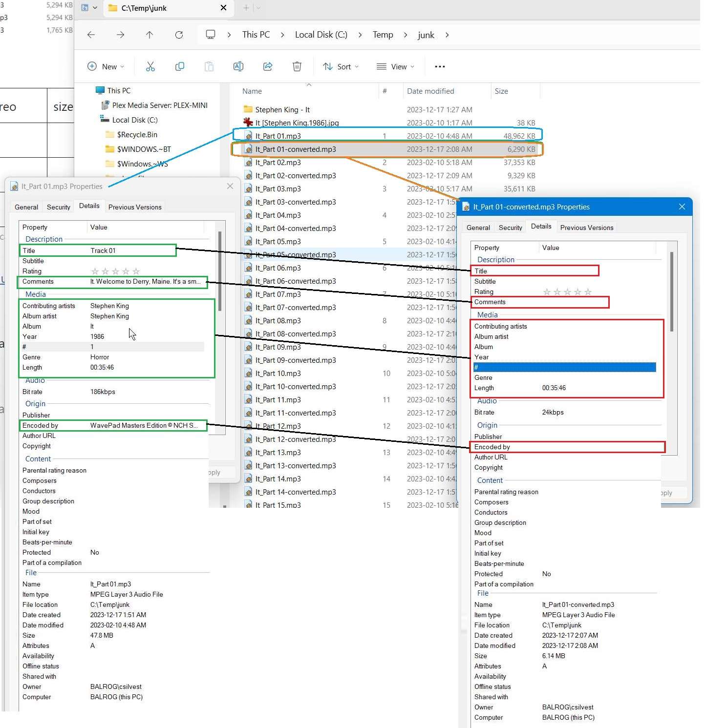Select Local Disk (C:) in navigation pane
The width and height of the screenshot is (706, 728).
click(x=135, y=120)
